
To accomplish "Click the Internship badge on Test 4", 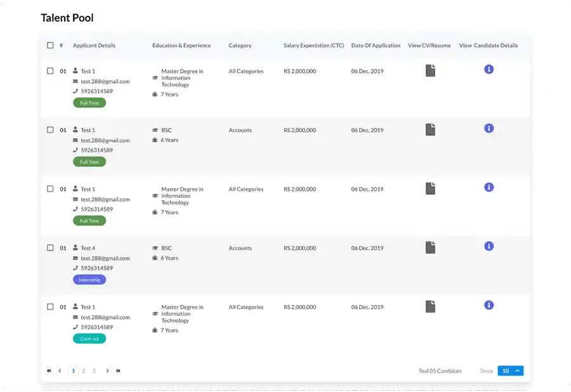I will (89, 280).
